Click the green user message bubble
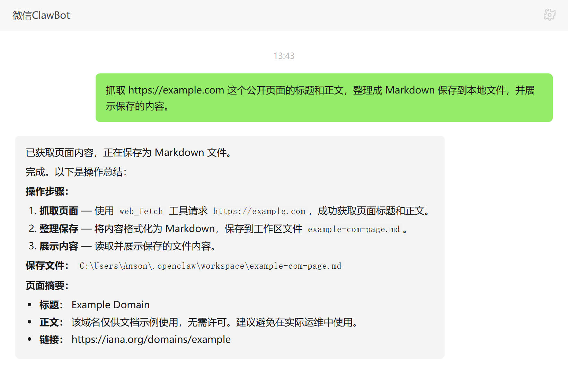568x392 pixels. (x=324, y=98)
